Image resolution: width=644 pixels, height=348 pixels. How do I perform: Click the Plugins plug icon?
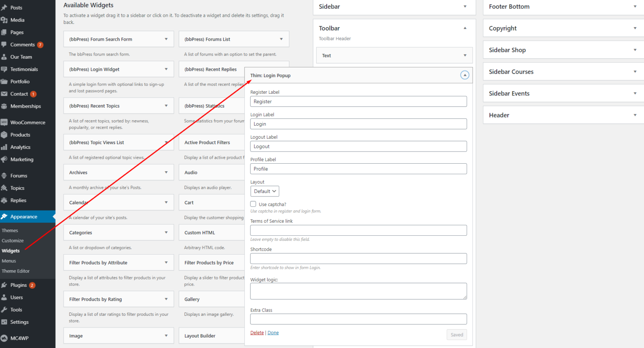(x=4, y=285)
